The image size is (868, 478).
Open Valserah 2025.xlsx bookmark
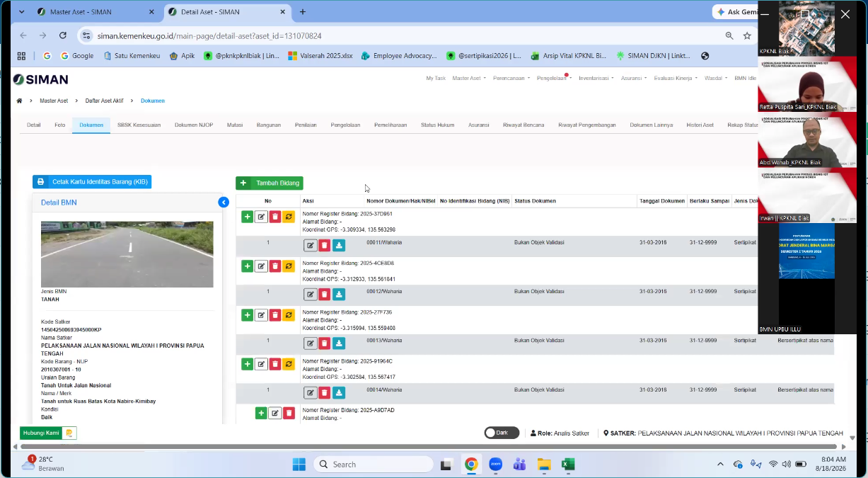320,56
